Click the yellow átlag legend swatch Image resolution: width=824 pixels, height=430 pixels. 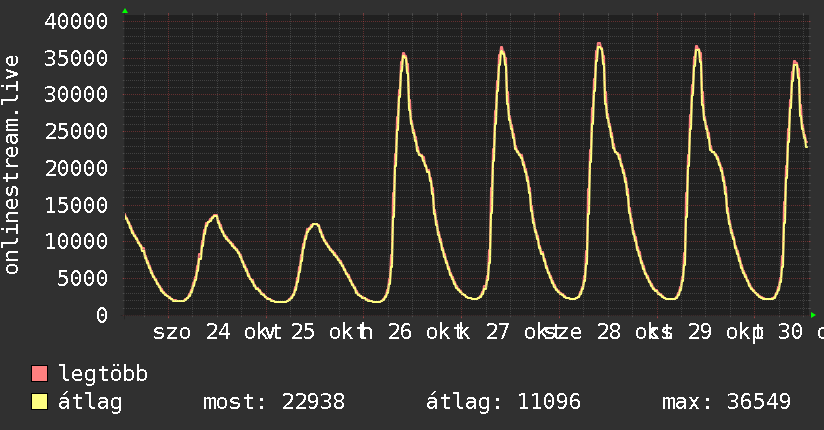[x=39, y=402]
